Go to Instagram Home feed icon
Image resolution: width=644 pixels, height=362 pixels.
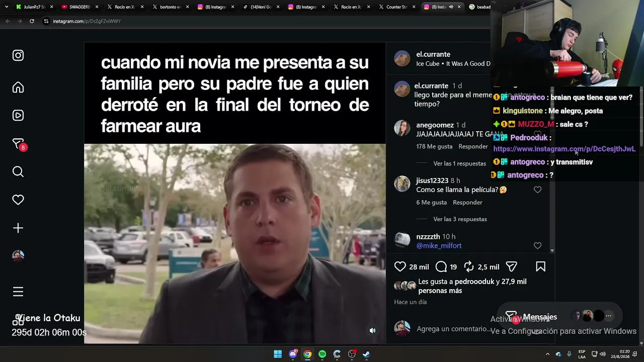click(x=18, y=87)
